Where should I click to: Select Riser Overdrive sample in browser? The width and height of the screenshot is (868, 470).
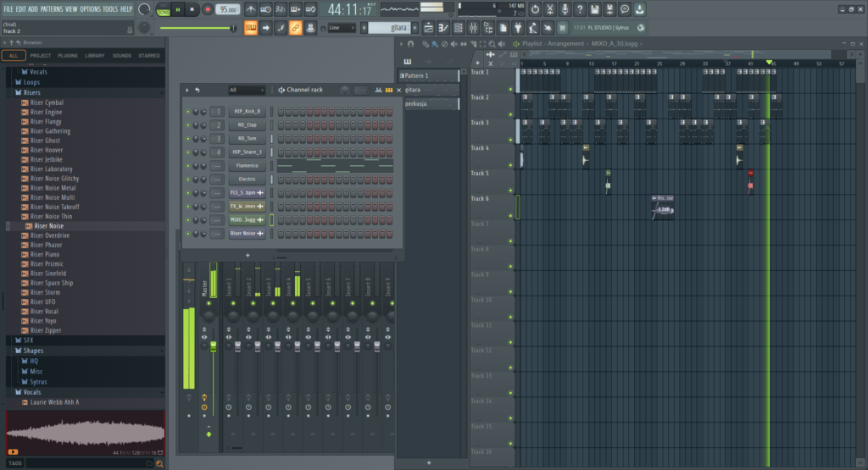point(50,235)
